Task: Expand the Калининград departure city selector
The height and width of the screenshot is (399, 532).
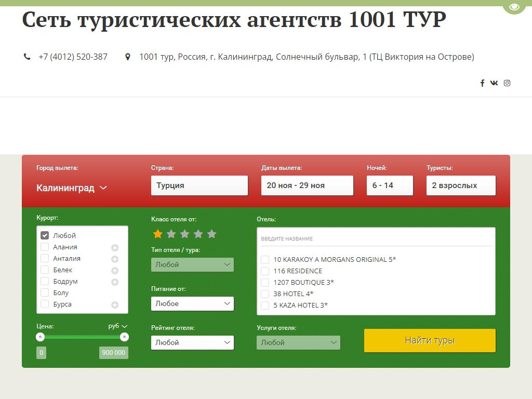Action: click(72, 188)
